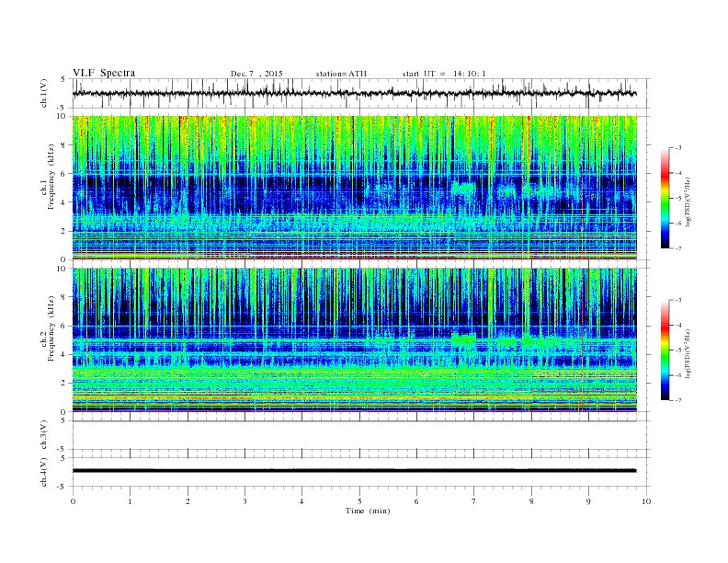Viewport: 728px width, 563px height.
Task: Click the '2' kHz tick of ch.2 spectrogram
Action: point(63,384)
